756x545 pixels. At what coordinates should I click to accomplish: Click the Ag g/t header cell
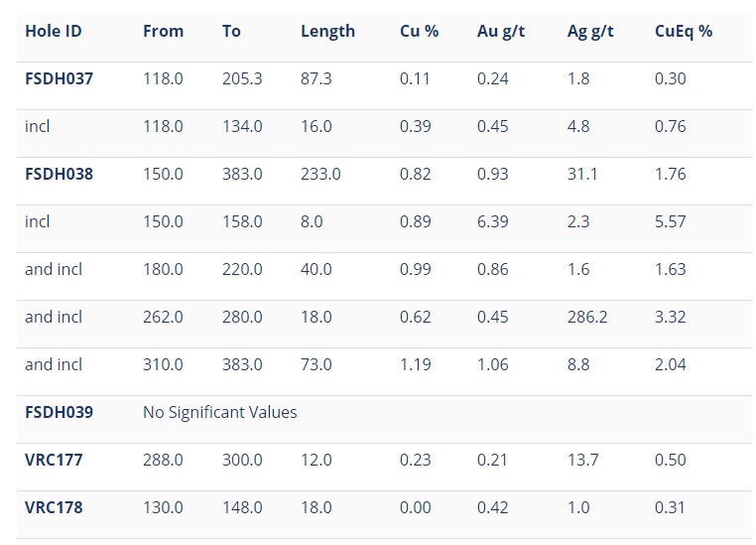coord(590,32)
